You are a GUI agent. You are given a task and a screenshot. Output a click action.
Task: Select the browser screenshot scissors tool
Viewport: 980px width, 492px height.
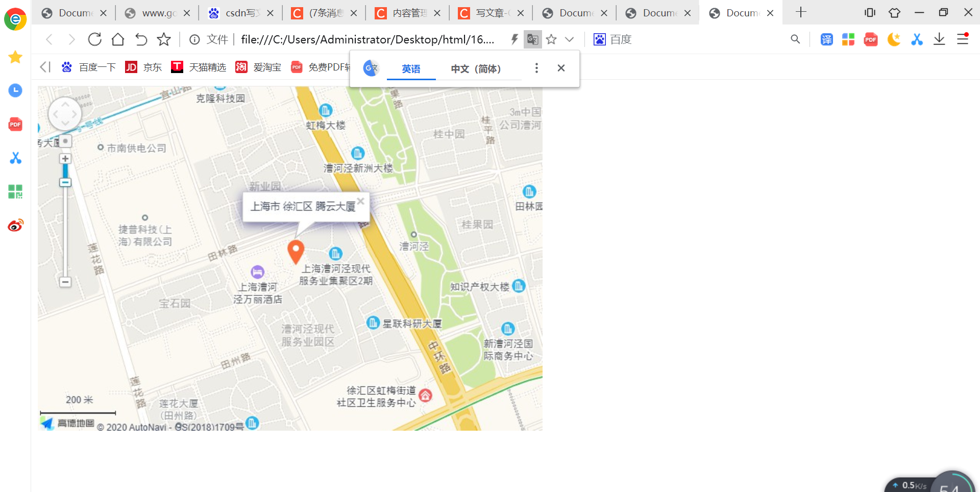point(917,39)
